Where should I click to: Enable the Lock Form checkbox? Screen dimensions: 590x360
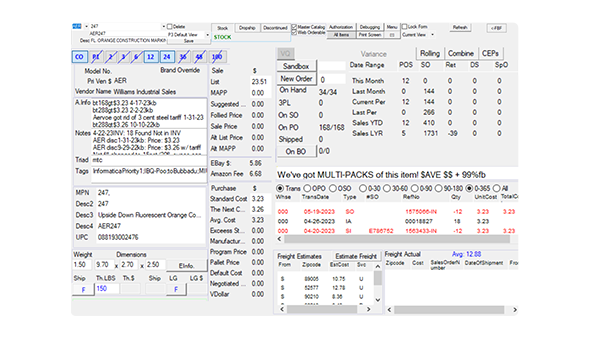tap(404, 27)
